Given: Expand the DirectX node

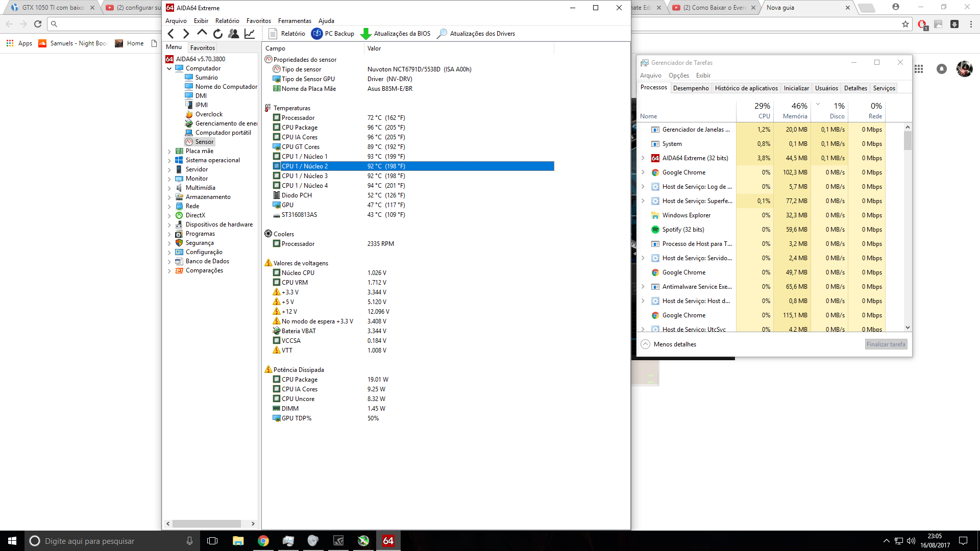Looking at the screenshot, I should tap(169, 215).
